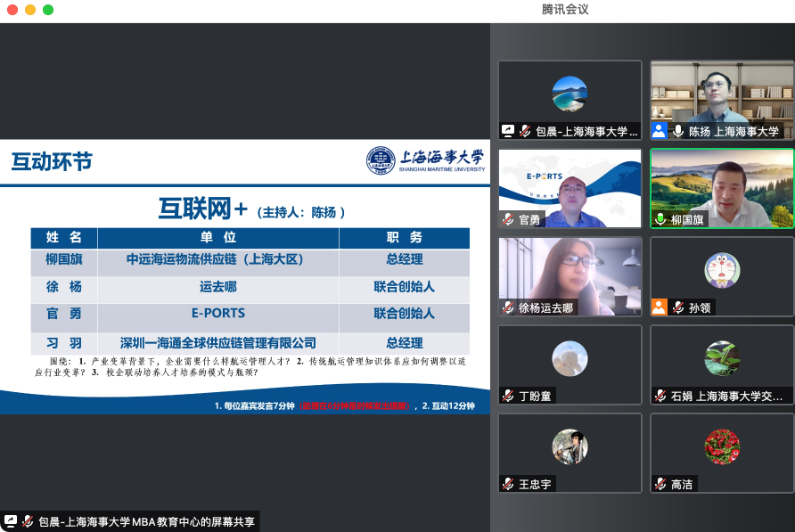
Task: Click the name label 高洁
Action: tap(682, 484)
